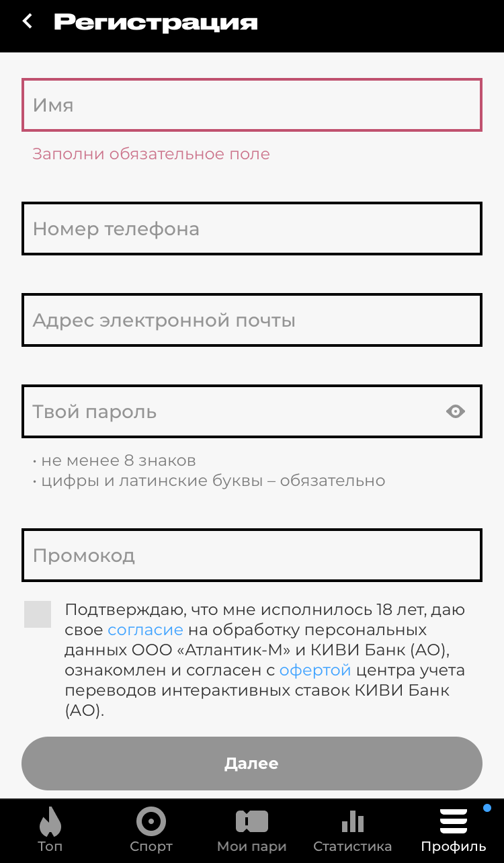Open the офертой link

coord(315,671)
